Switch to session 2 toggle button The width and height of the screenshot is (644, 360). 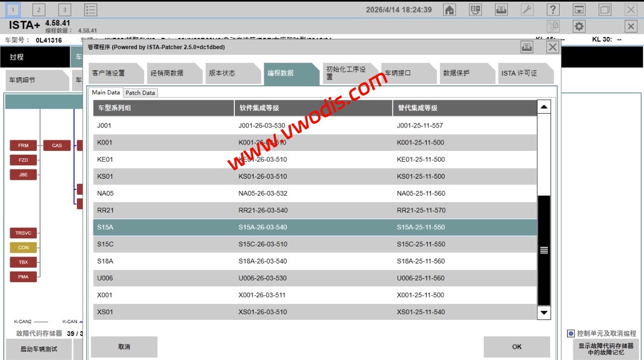(38, 10)
